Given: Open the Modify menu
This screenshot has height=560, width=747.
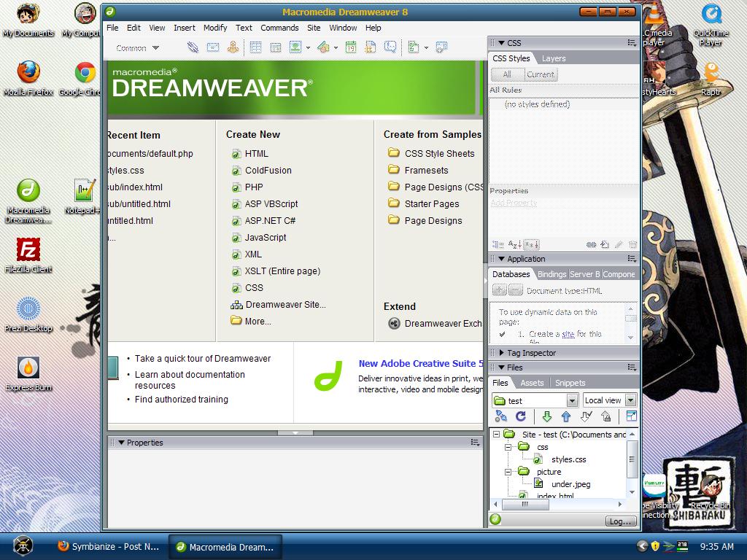Looking at the screenshot, I should click(x=215, y=28).
